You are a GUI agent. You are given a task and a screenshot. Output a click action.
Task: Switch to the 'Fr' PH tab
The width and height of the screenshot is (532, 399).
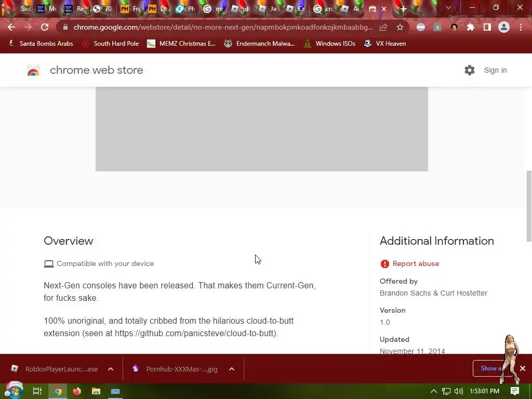[130, 9]
